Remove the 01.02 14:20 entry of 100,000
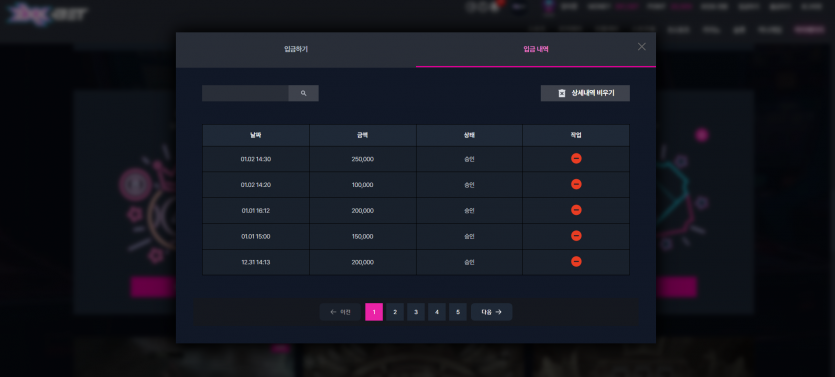The height and width of the screenshot is (377, 835). point(576,184)
